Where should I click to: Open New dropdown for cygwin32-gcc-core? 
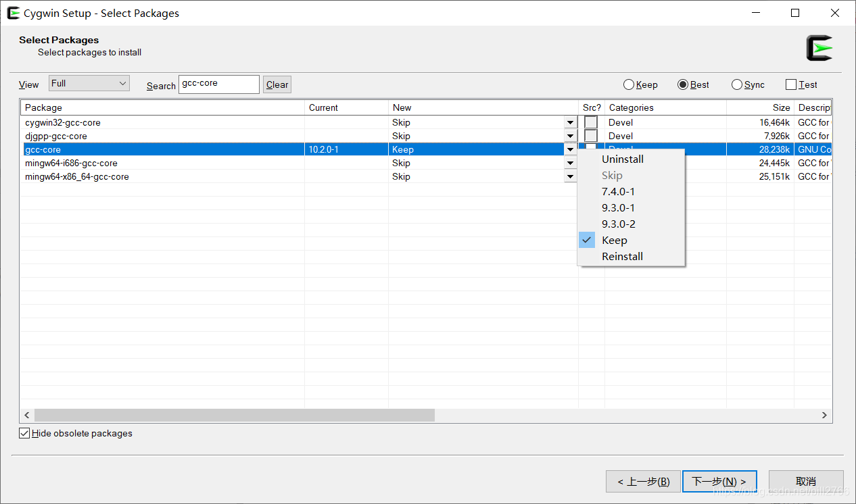point(571,122)
